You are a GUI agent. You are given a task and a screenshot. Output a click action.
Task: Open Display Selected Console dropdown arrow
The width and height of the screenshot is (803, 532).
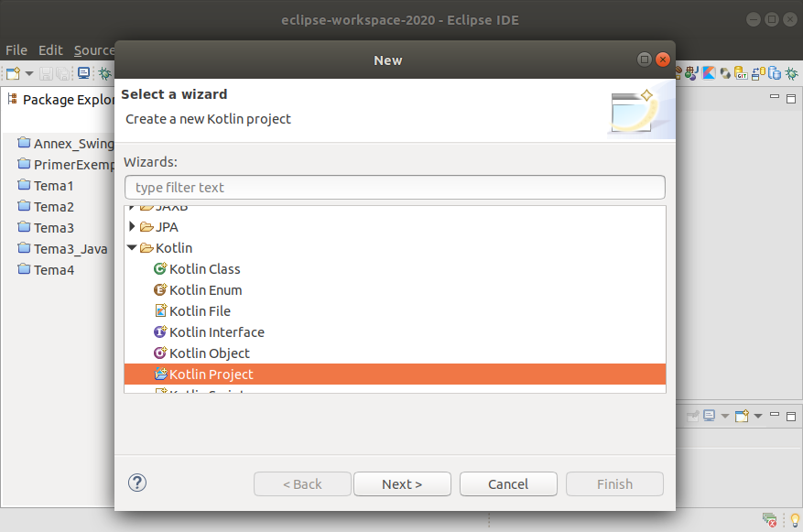coord(724,416)
